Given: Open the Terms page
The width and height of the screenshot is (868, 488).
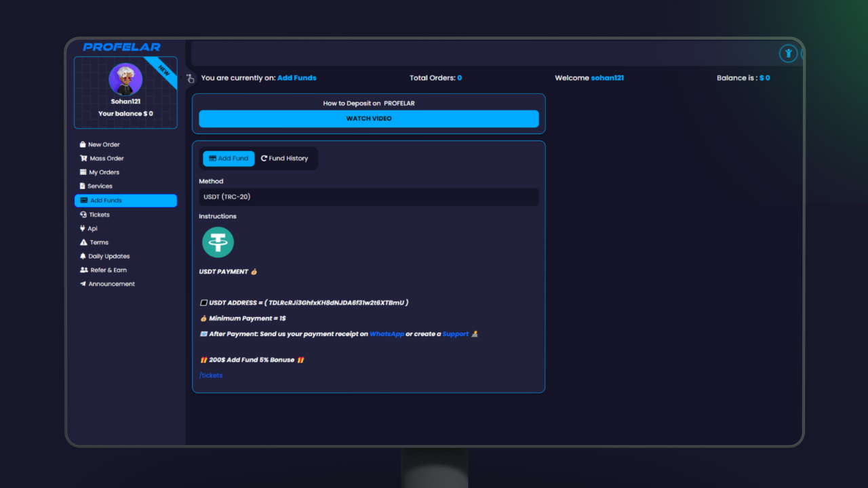Looking at the screenshot, I should point(99,243).
